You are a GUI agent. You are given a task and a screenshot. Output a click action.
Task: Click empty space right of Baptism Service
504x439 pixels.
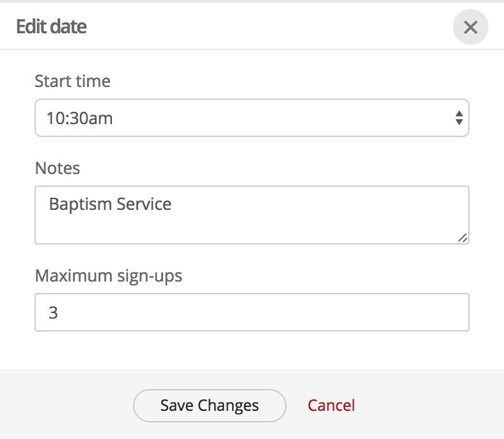click(320, 204)
